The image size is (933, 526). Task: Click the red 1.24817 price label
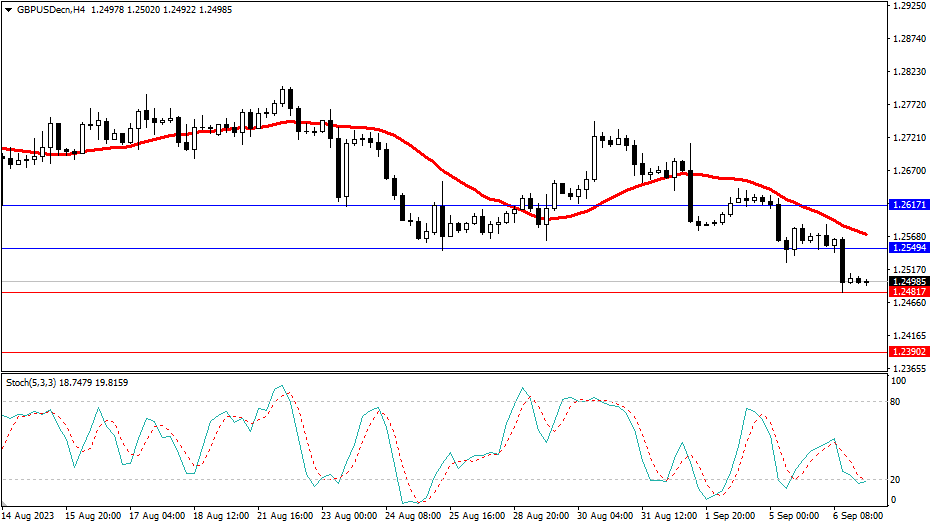pos(909,292)
